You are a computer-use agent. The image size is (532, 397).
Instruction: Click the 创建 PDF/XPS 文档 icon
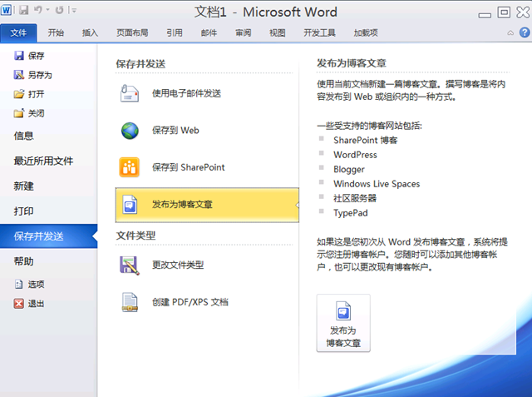pos(130,302)
